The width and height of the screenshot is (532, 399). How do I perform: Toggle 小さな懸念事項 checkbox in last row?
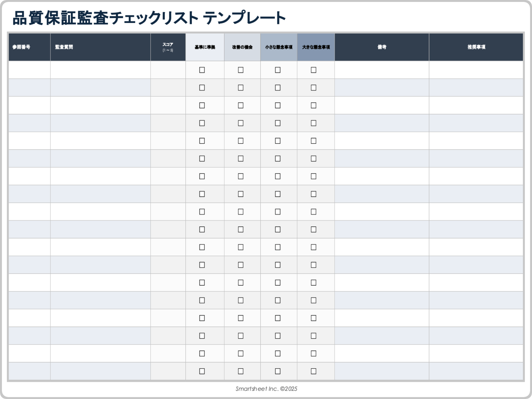[x=278, y=371]
